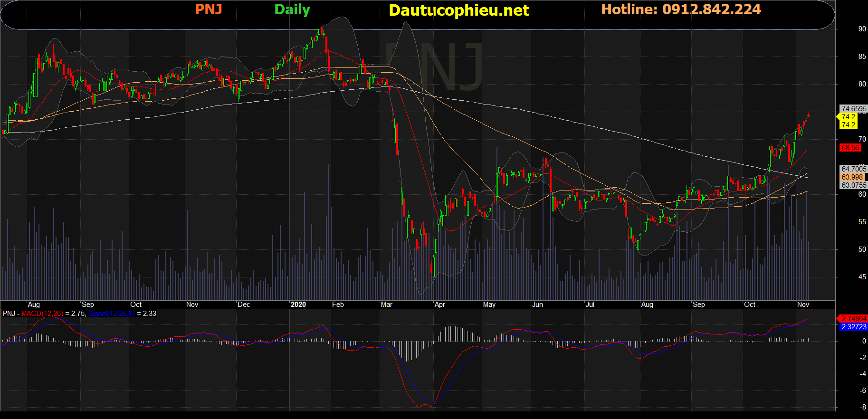Click the Jun month label on time axis

coord(537,305)
